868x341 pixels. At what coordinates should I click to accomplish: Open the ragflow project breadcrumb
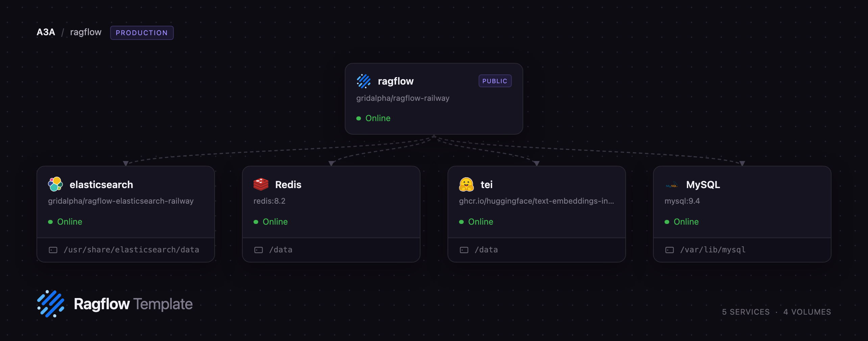[86, 32]
